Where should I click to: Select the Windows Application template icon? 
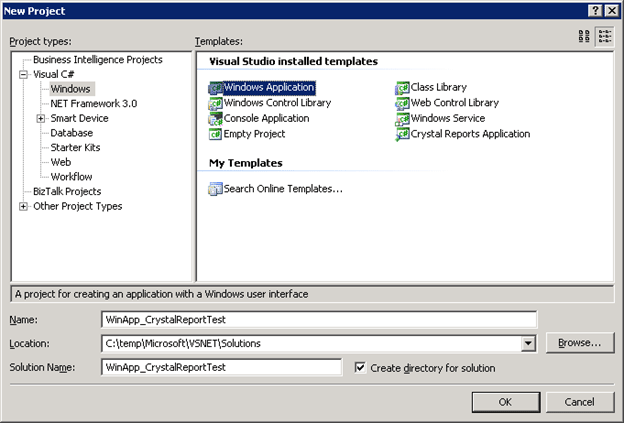click(x=216, y=88)
